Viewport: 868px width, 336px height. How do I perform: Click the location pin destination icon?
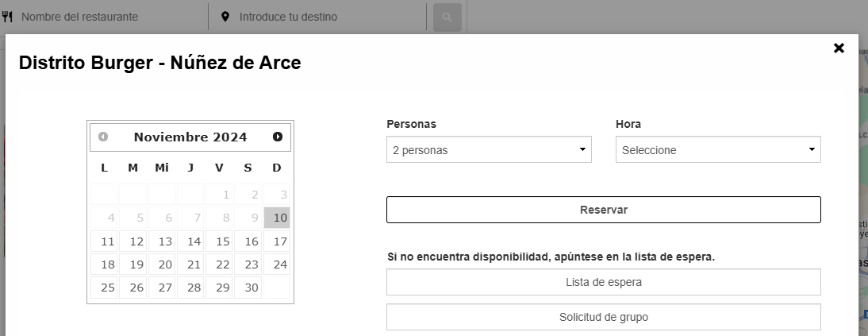click(225, 17)
